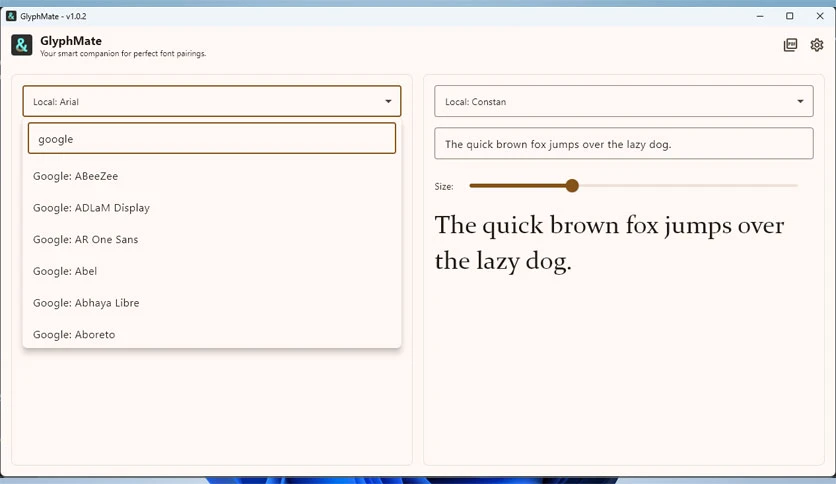
Task: Expand the Local: Constan font dropdown arrow
Action: coord(800,101)
